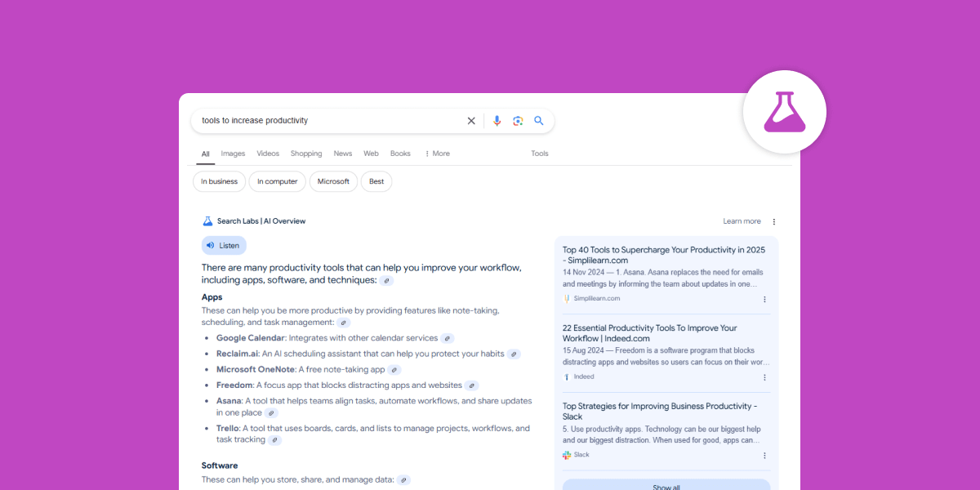Submit search with the magnifier icon
The height and width of the screenshot is (490, 980).
[x=539, y=120]
